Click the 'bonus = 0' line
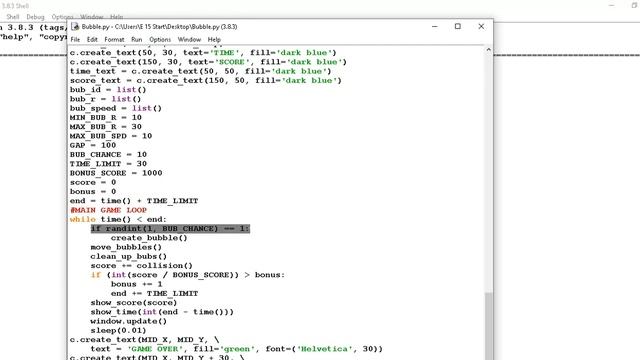640x360 pixels. pos(93,191)
